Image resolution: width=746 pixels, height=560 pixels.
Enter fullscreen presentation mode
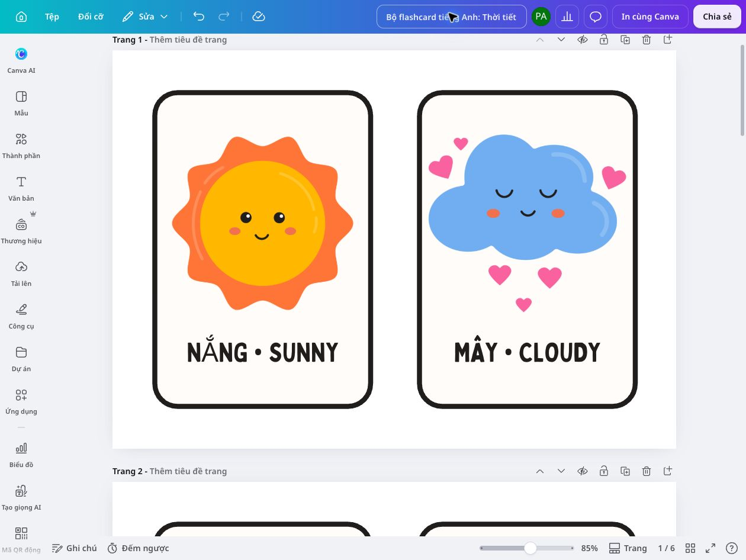[x=710, y=548]
